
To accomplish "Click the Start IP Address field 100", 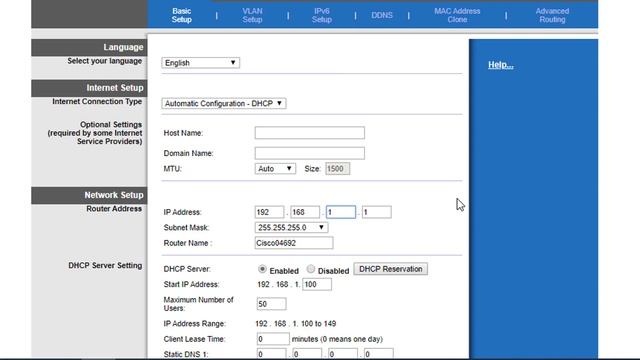I will 317,284.
